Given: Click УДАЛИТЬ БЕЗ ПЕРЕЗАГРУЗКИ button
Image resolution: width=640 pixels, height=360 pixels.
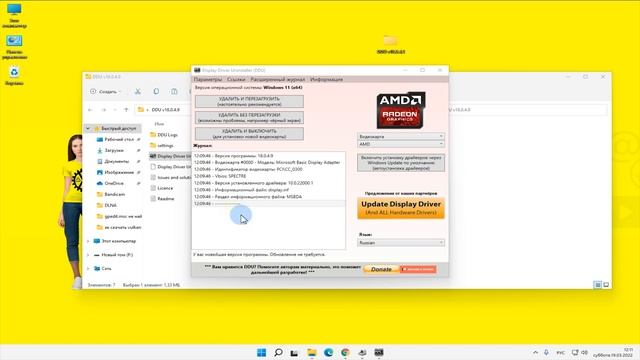Looking at the screenshot, I should tap(249, 118).
